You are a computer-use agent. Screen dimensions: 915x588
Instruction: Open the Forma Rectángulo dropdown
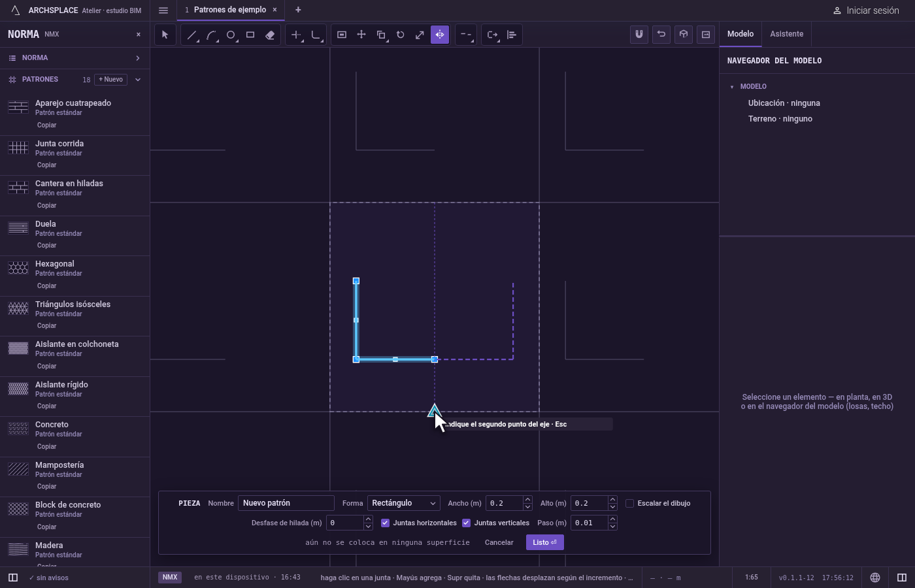tap(404, 503)
